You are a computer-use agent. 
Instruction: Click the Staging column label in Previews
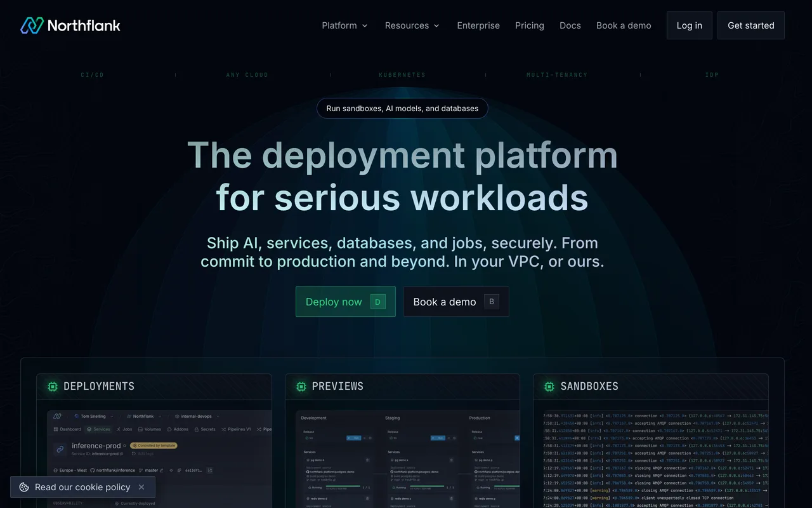(x=392, y=418)
